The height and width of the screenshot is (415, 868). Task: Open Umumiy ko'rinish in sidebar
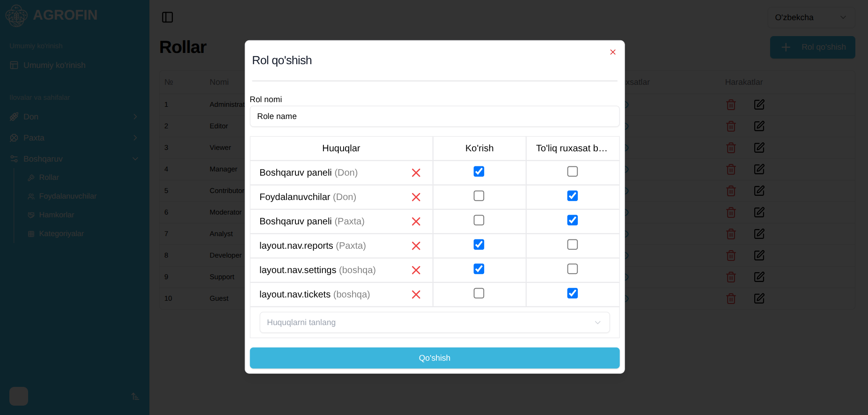[x=74, y=65]
